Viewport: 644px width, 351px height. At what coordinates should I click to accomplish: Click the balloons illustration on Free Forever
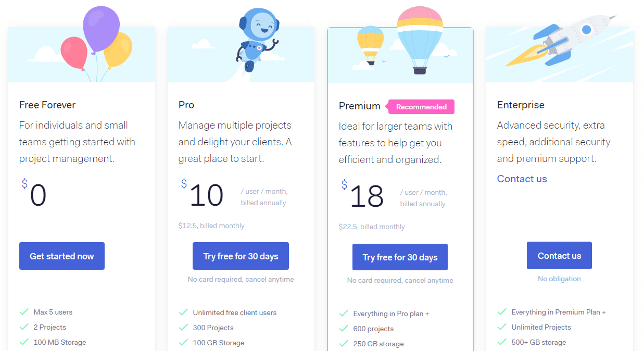[96, 42]
